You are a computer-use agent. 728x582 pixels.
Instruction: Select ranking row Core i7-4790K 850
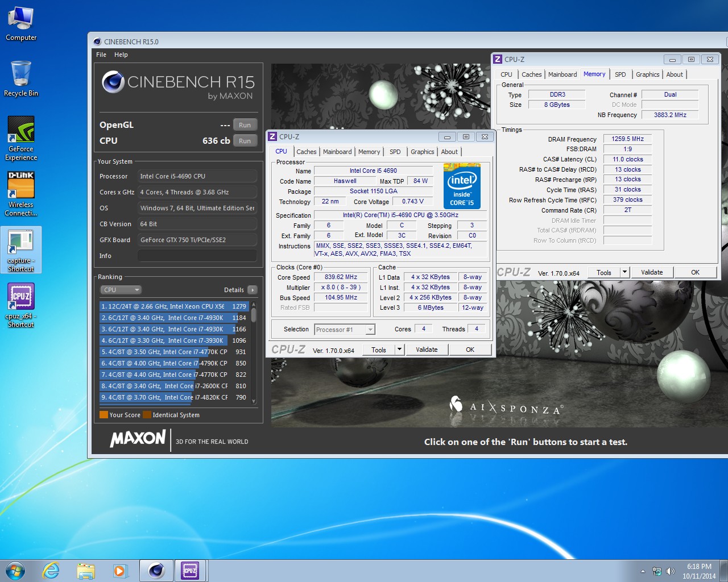coord(174,363)
